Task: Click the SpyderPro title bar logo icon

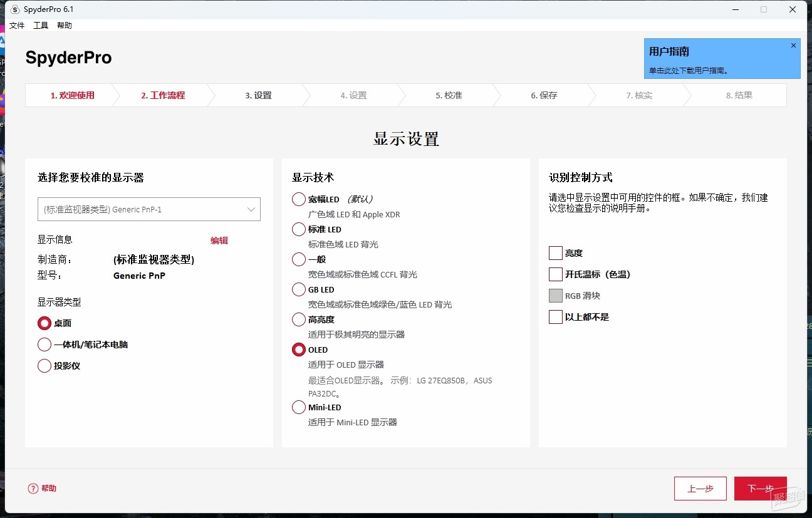Action: [x=15, y=9]
